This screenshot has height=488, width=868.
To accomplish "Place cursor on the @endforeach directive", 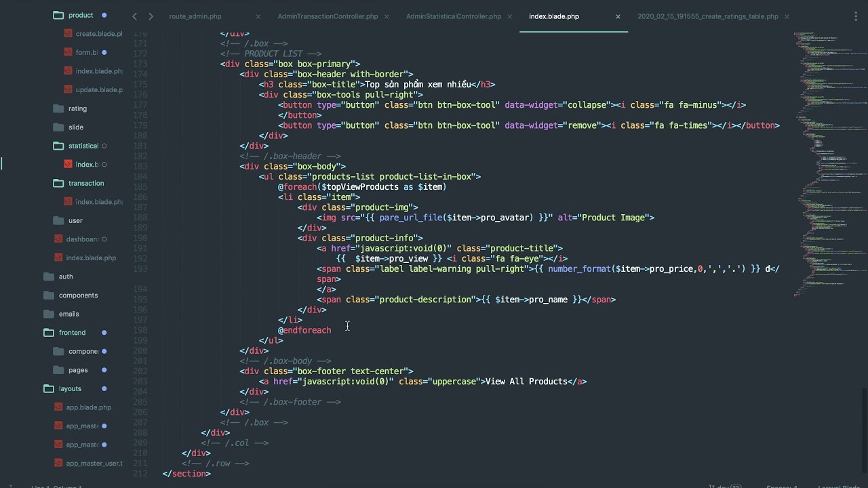I will pyautogui.click(x=304, y=330).
